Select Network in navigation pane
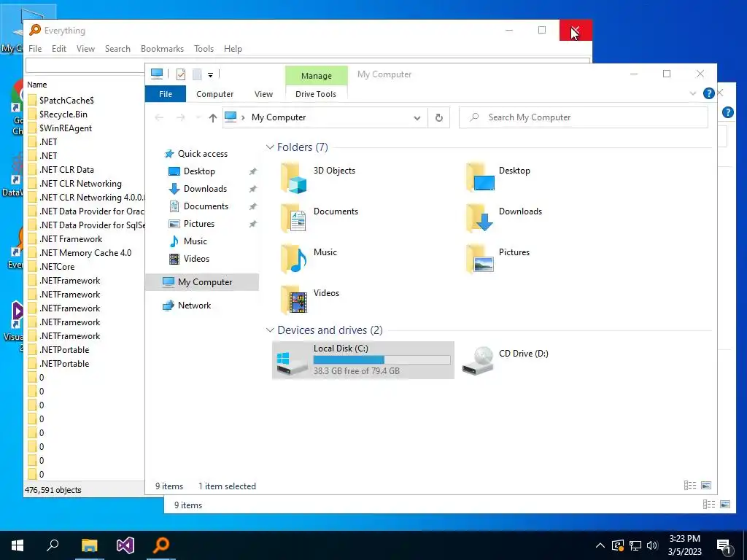 pyautogui.click(x=194, y=306)
